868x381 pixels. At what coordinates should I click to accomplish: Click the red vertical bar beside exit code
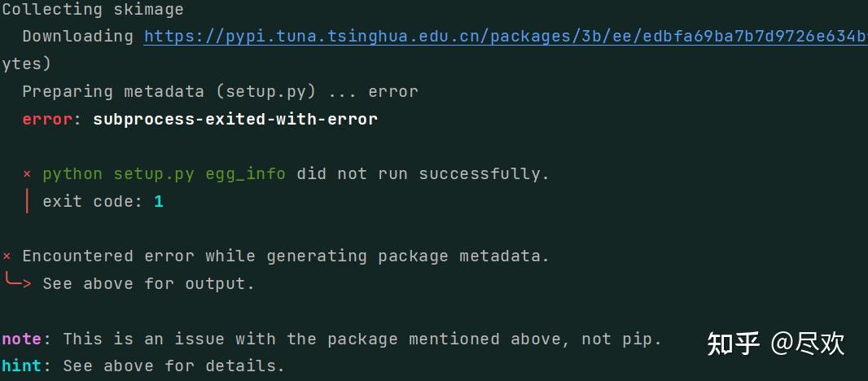pos(27,201)
